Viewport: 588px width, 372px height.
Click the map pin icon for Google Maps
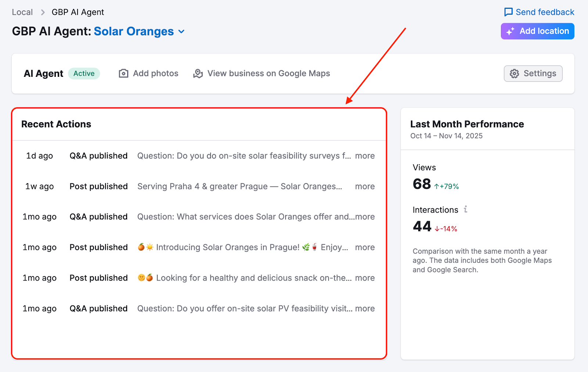pyautogui.click(x=198, y=74)
